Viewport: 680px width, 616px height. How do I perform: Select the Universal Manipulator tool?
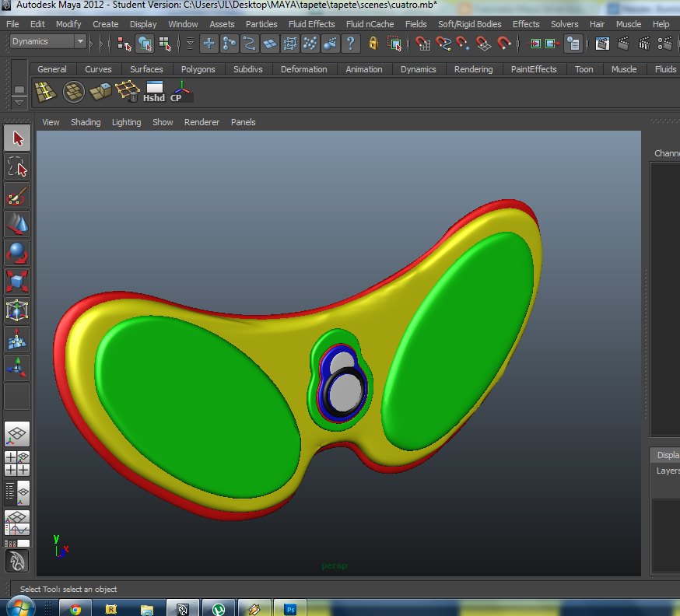(17, 310)
